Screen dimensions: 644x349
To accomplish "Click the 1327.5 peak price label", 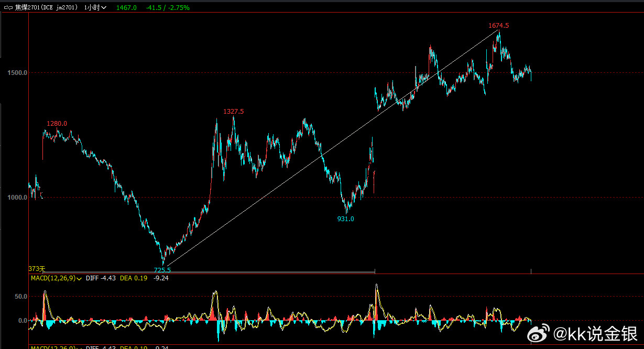I will [x=233, y=112].
